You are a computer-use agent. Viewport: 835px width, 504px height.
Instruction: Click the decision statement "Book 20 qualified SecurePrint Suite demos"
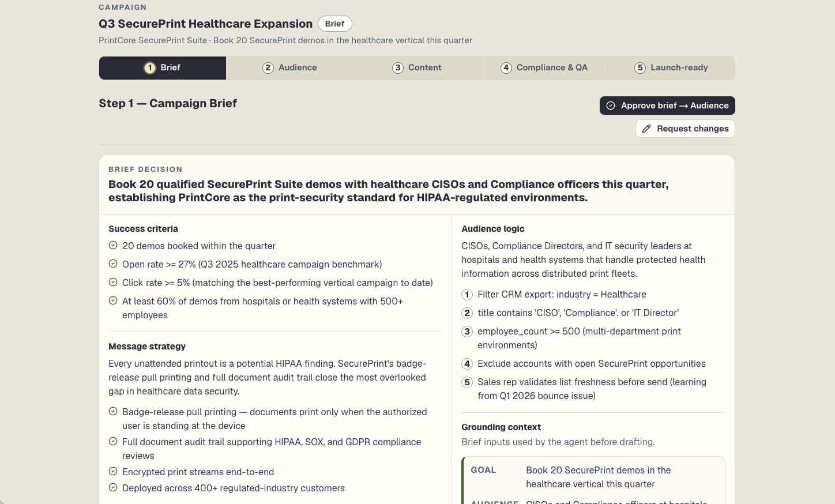coord(389,191)
